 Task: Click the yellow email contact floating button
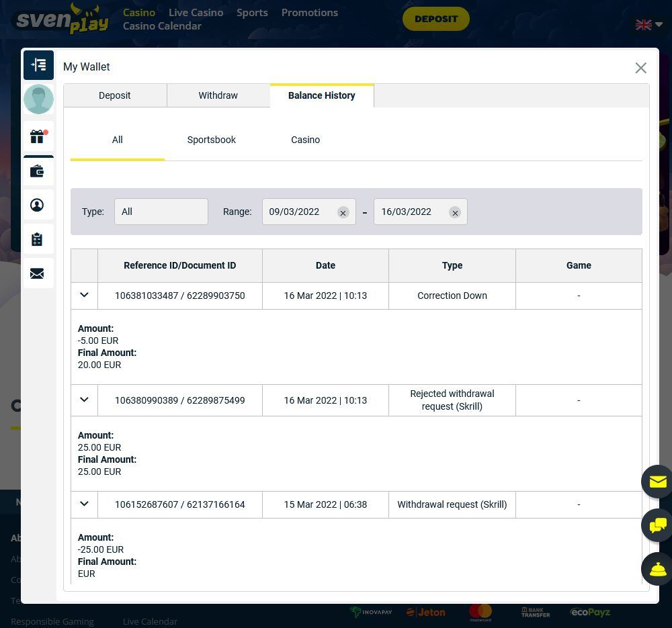click(657, 482)
